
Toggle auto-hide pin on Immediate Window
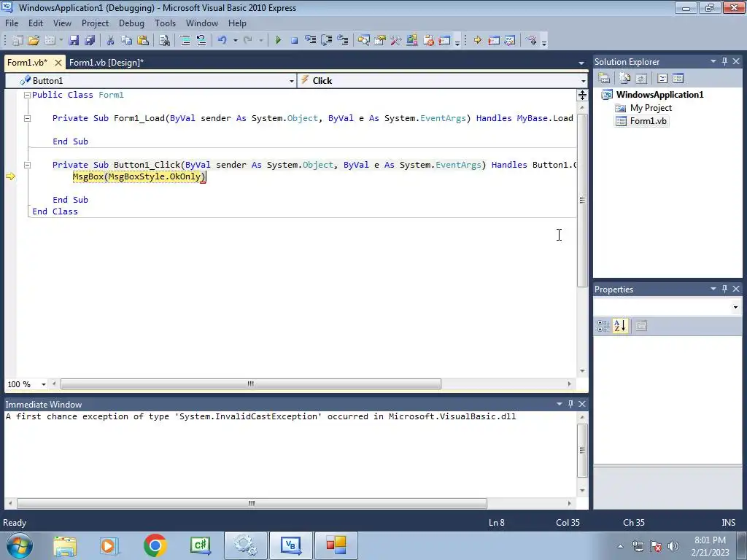570,404
